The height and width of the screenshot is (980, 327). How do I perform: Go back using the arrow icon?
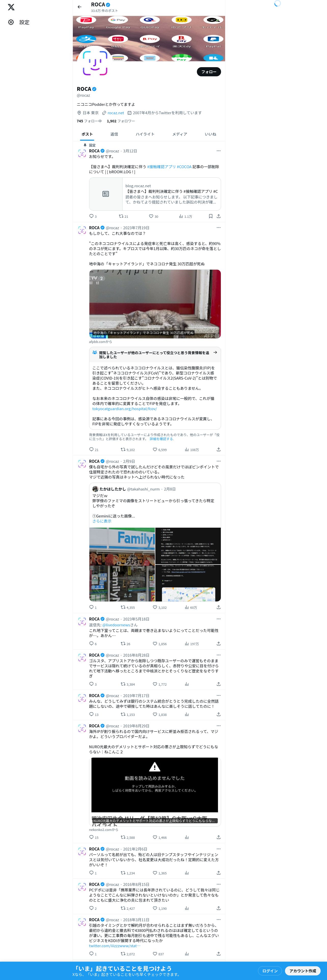tap(79, 7)
